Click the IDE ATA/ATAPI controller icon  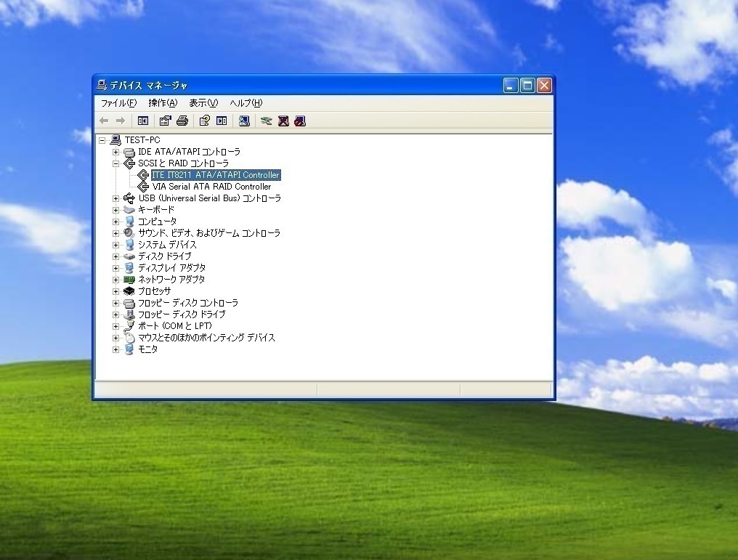pyautogui.click(x=129, y=152)
